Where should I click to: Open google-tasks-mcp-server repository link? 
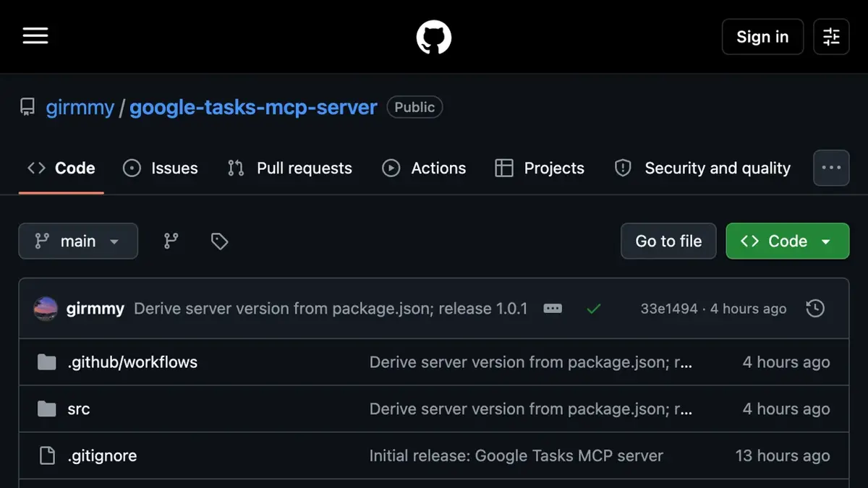(253, 108)
